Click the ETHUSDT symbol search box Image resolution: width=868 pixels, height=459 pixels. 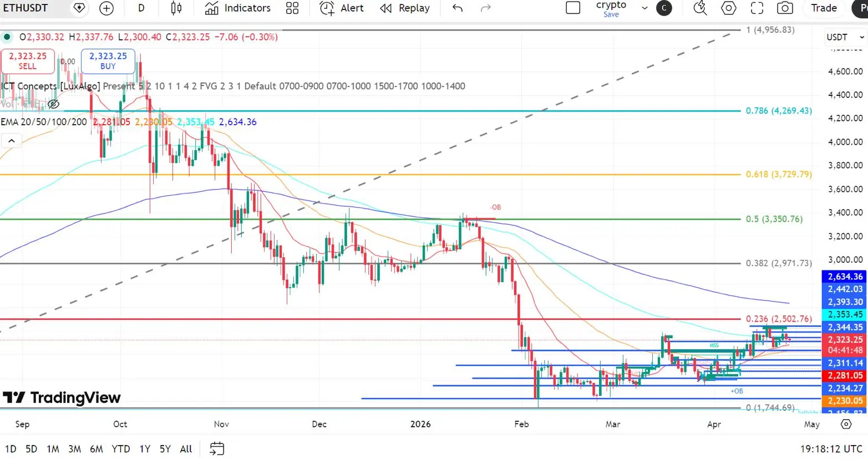click(x=26, y=8)
